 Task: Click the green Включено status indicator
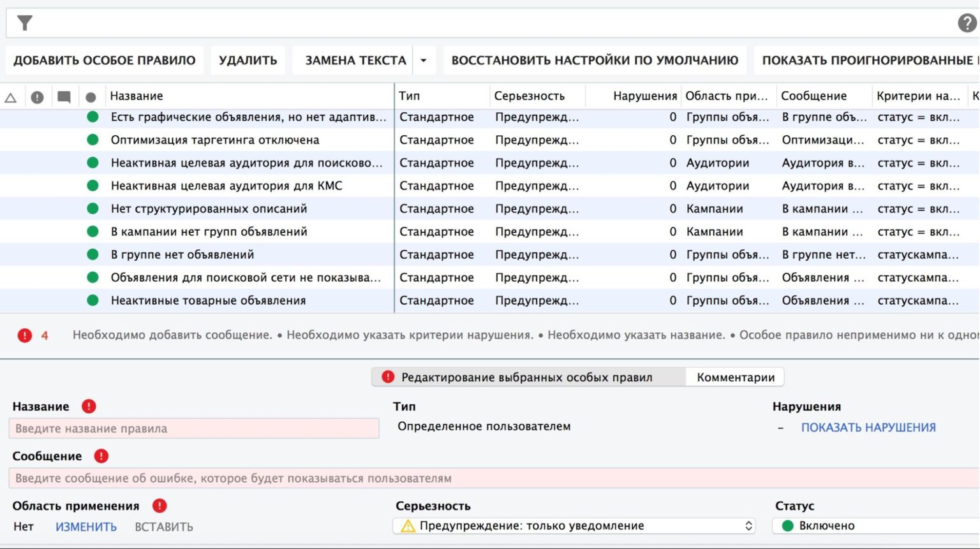(x=788, y=525)
